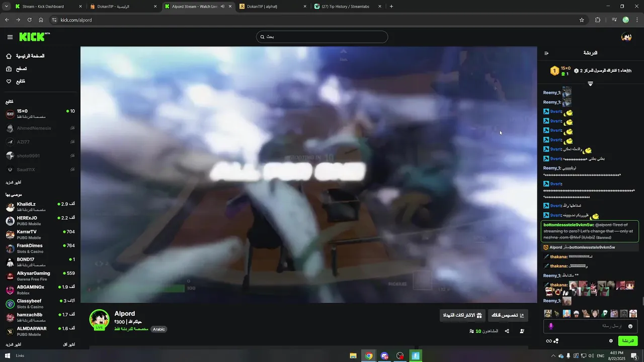
Task: Open recommended channel KarrarTV
Action: (x=40, y=234)
